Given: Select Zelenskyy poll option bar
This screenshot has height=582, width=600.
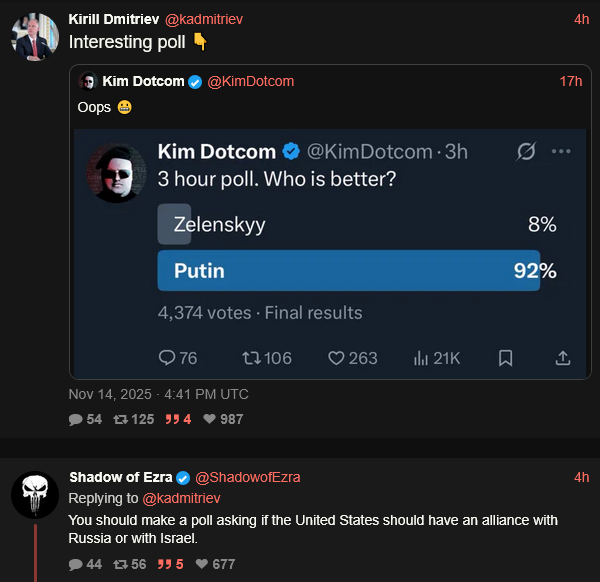Looking at the screenshot, I should [x=174, y=225].
